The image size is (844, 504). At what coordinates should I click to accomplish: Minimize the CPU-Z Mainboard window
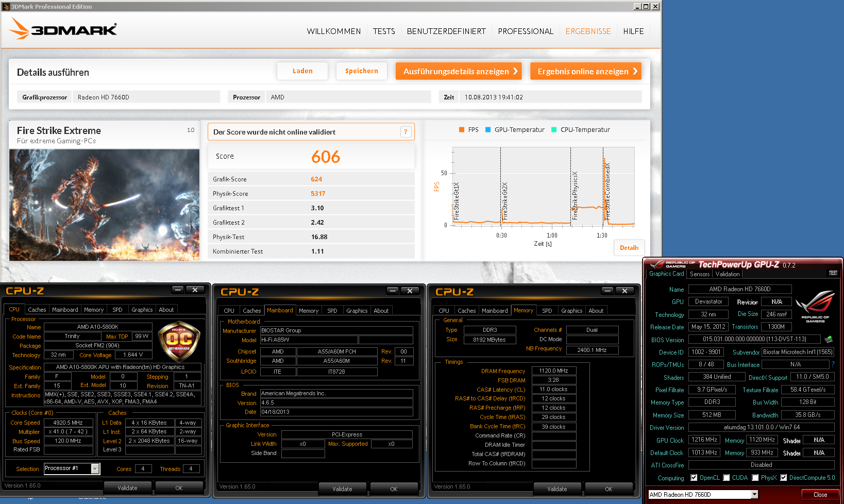click(393, 291)
